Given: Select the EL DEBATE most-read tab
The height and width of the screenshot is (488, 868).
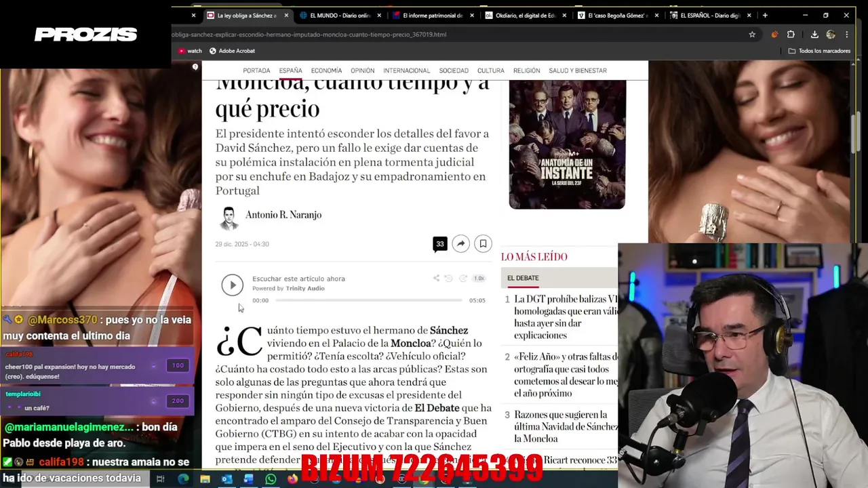Looking at the screenshot, I should (523, 278).
